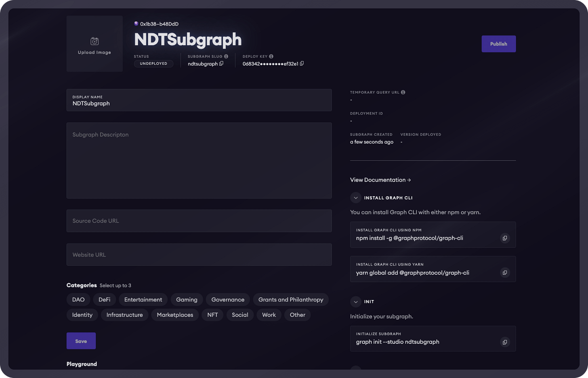
Task: Select the Marketplaces category
Action: (x=175, y=315)
